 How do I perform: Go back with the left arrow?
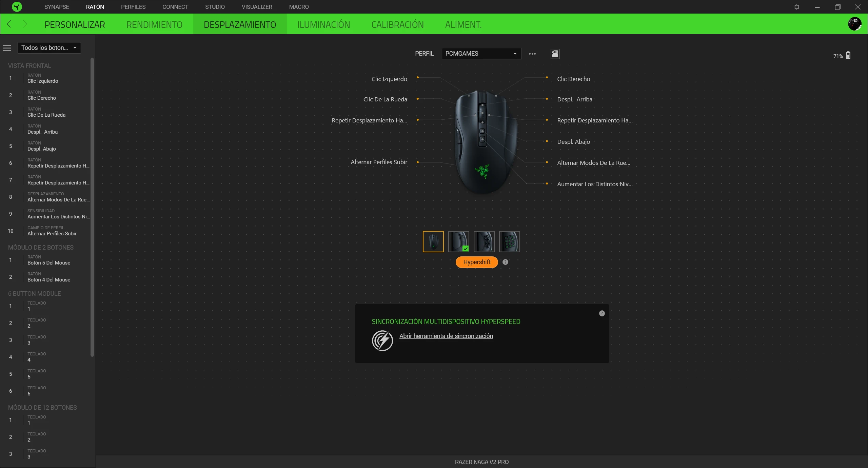pos(9,24)
